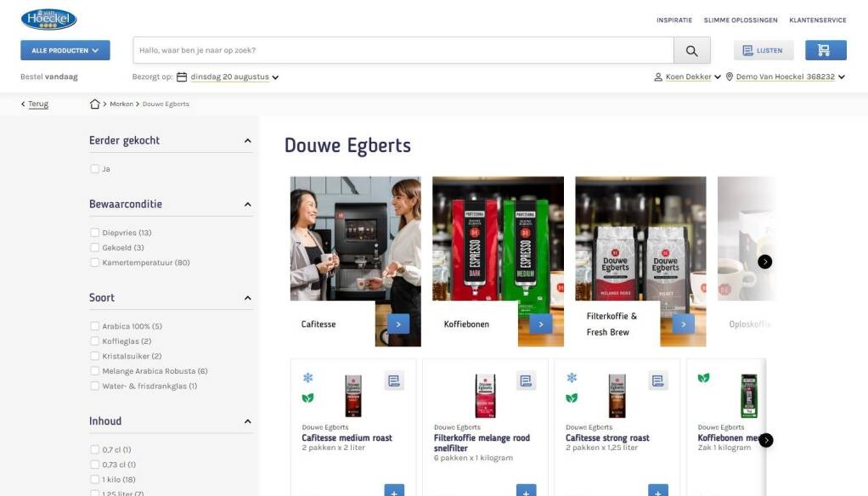This screenshot has width=868, height=496.
Task: Click the home breadcrumb icon
Action: (x=94, y=104)
